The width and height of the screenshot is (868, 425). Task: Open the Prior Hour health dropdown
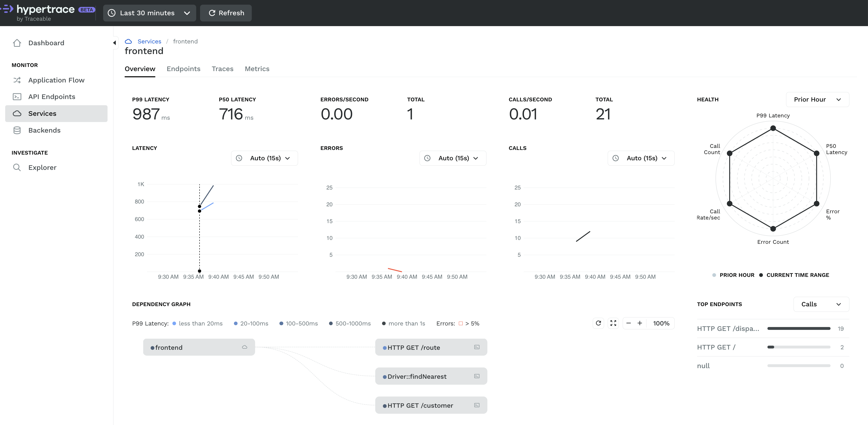[817, 100]
